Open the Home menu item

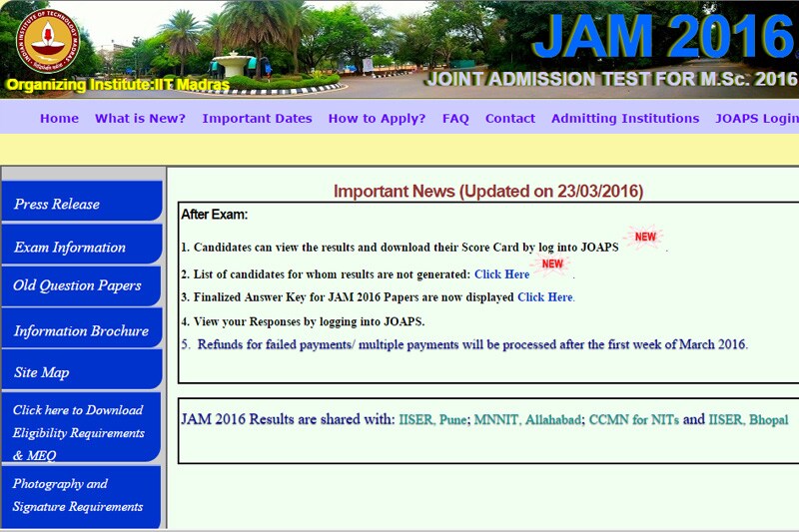point(59,118)
